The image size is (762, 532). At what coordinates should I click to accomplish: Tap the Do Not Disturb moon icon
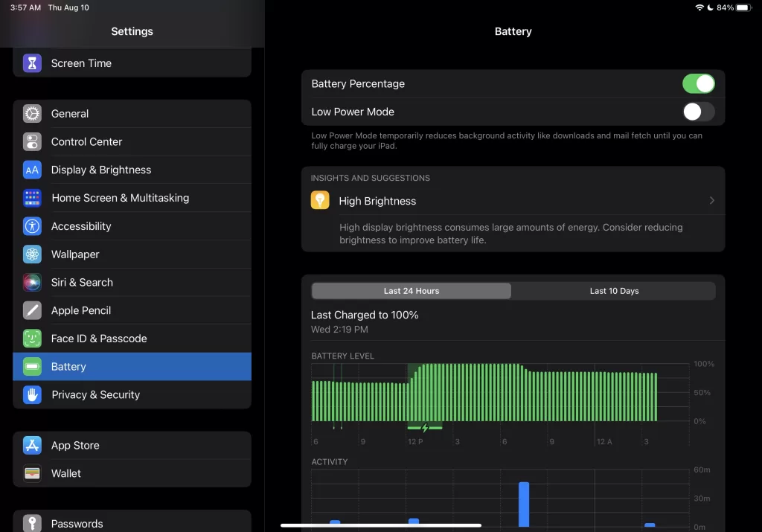pyautogui.click(x=710, y=7)
